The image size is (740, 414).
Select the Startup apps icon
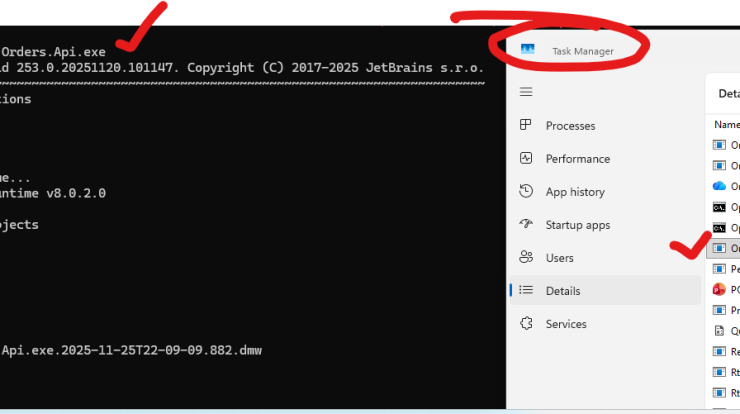coord(526,225)
